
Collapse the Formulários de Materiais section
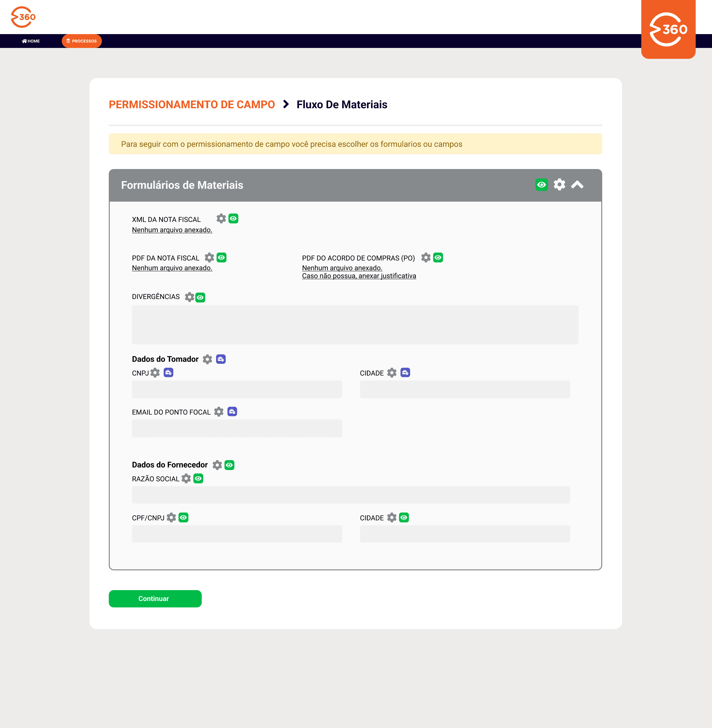tap(577, 185)
